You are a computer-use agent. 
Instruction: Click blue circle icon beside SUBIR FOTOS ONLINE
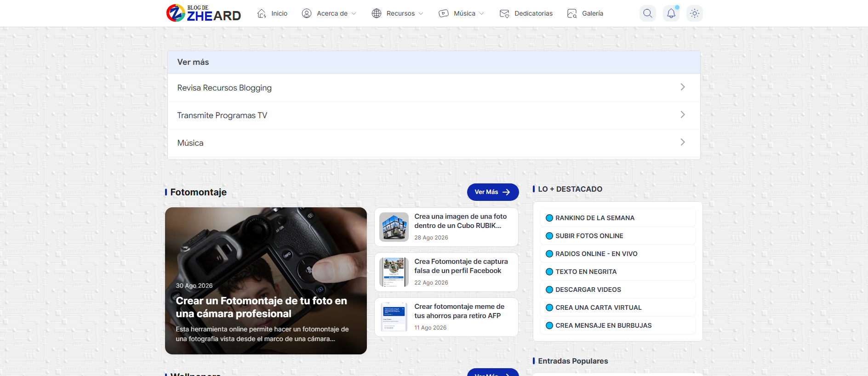coord(549,236)
